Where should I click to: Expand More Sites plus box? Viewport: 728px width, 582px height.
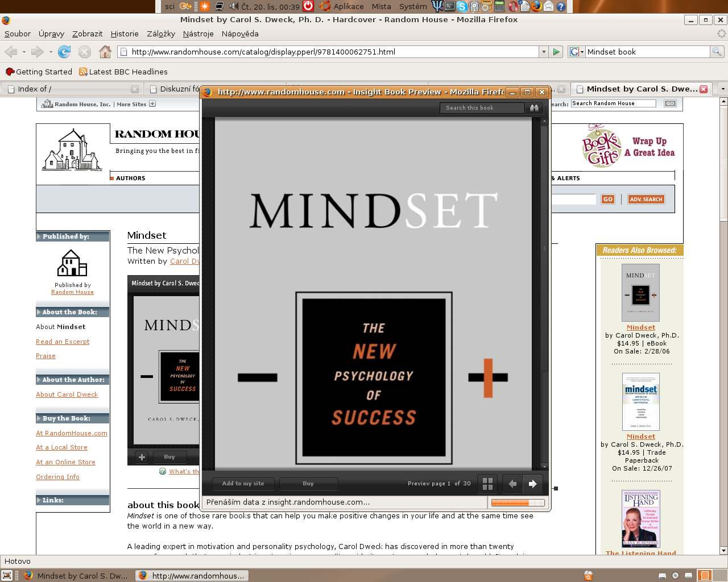point(152,104)
